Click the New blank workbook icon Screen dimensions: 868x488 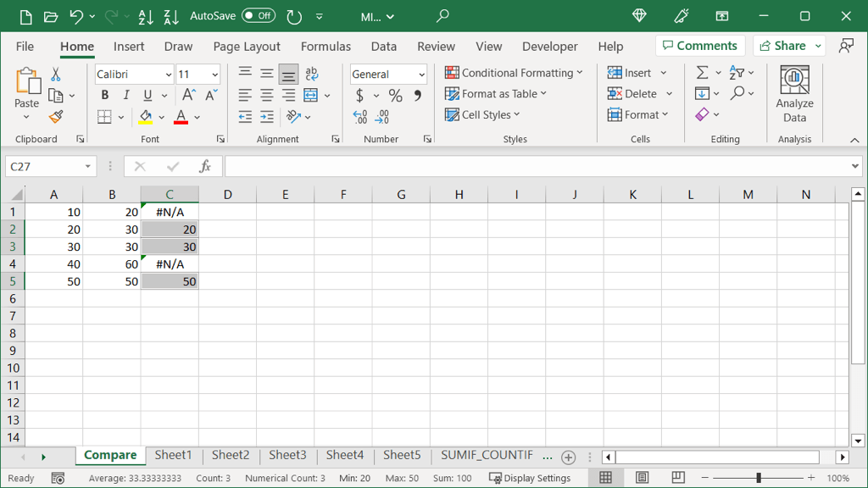tap(25, 17)
